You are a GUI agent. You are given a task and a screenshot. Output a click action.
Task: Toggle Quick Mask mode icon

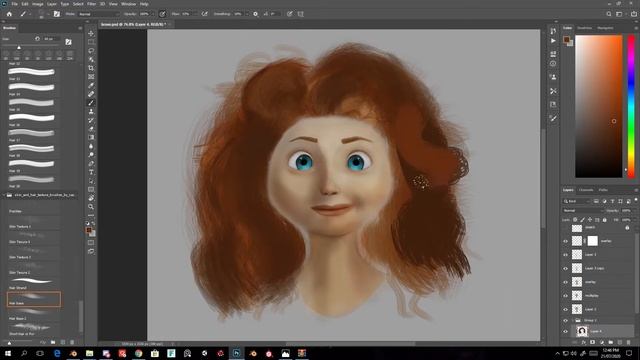pyautogui.click(x=91, y=243)
